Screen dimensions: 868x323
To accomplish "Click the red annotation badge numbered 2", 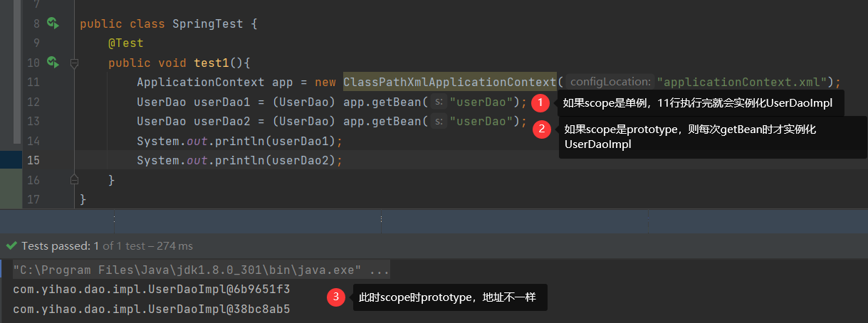I will point(542,129).
